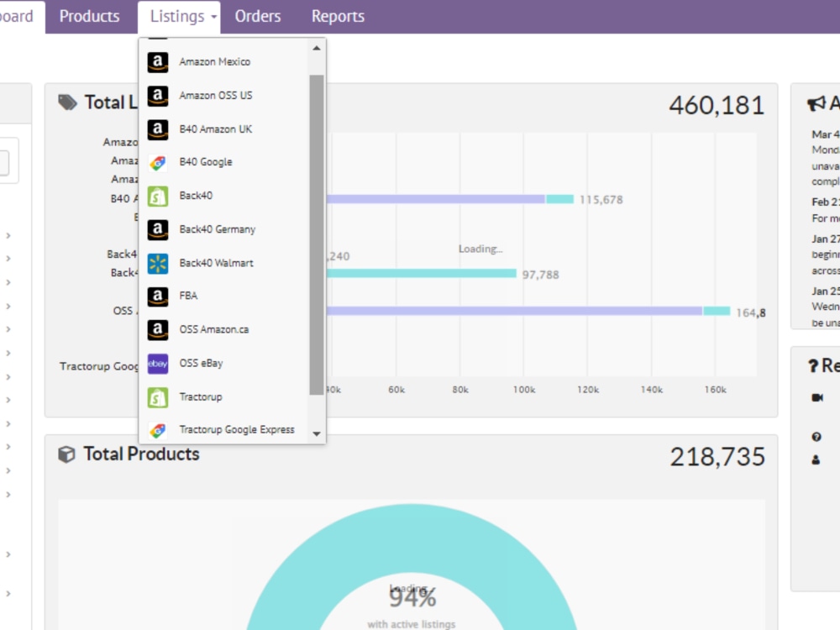This screenshot has height=630, width=840.
Task: Click the Amazon Mexico marketplace icon
Action: click(x=158, y=62)
